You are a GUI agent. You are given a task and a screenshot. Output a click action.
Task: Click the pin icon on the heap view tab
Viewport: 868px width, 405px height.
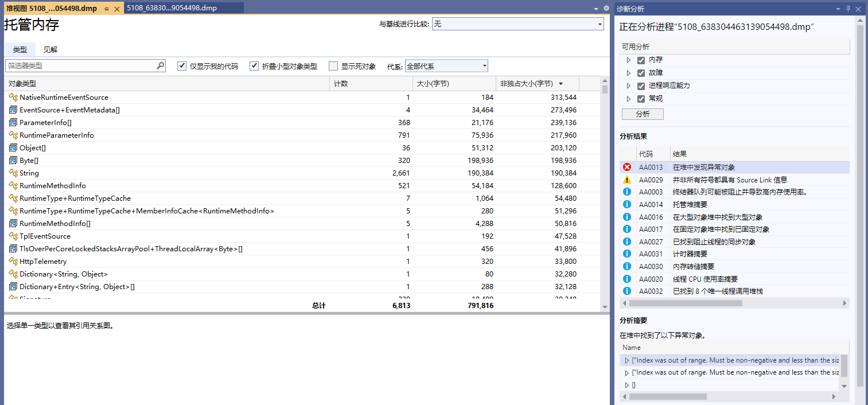tap(106, 9)
